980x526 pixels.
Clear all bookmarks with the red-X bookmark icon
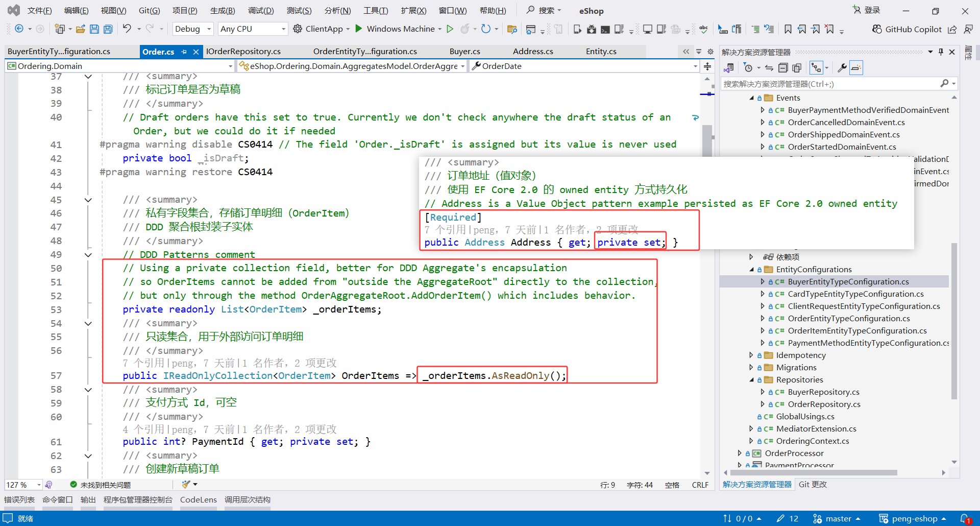tap(829, 29)
